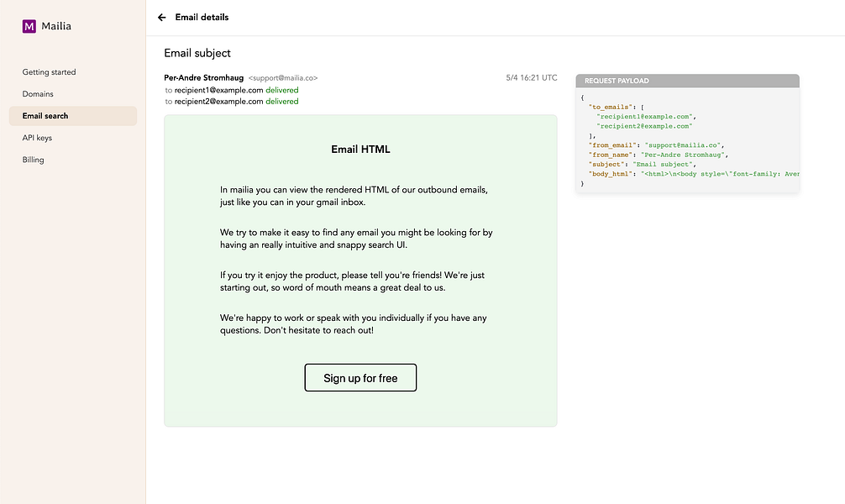The width and height of the screenshot is (845, 504).
Task: Click delivered status for recipient2
Action: pyautogui.click(x=282, y=102)
